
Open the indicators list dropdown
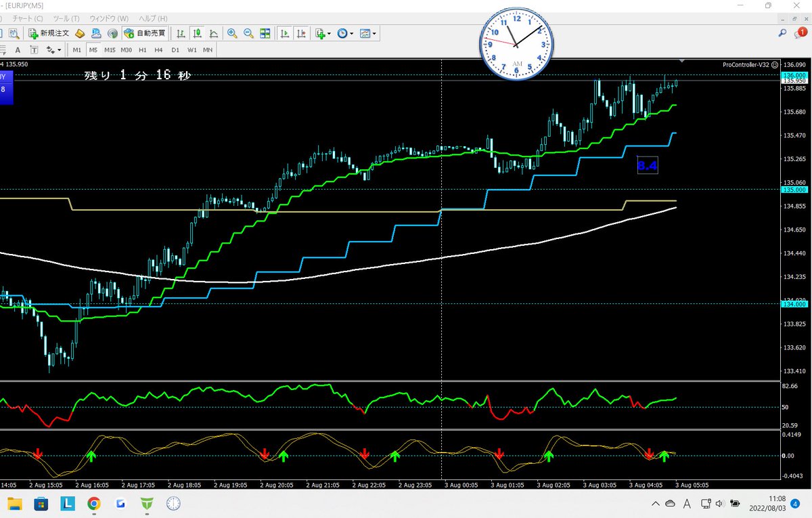pyautogui.click(x=323, y=33)
